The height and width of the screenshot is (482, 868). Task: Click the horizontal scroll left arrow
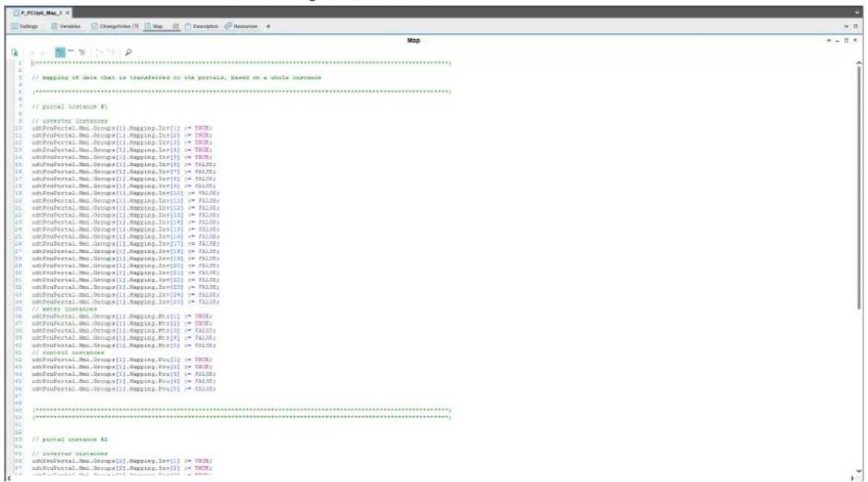8,477
